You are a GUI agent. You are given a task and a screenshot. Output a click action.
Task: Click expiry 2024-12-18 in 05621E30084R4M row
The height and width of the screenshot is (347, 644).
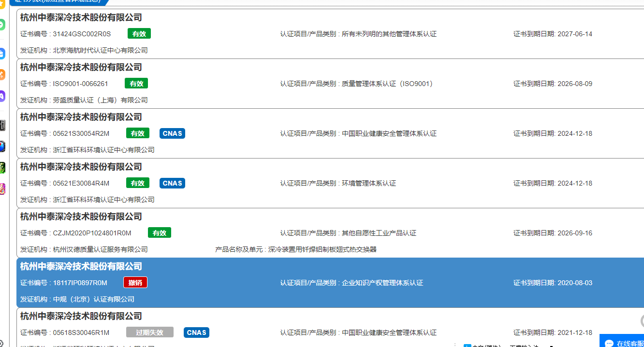coord(575,183)
